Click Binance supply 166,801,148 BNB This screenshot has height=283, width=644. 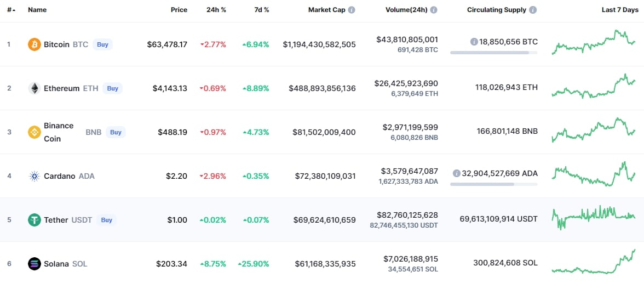pyautogui.click(x=507, y=131)
